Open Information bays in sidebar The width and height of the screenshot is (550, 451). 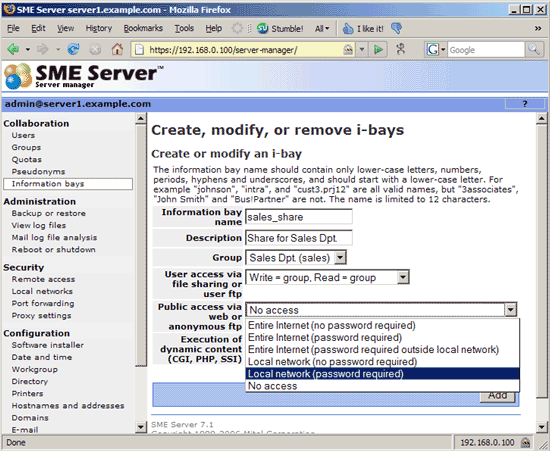click(68, 184)
